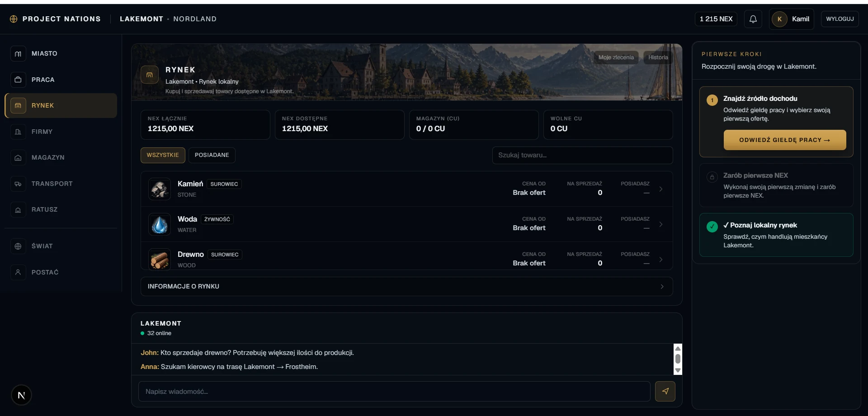Click the notifications bell icon
Image resolution: width=868 pixels, height=416 pixels.
[753, 19]
